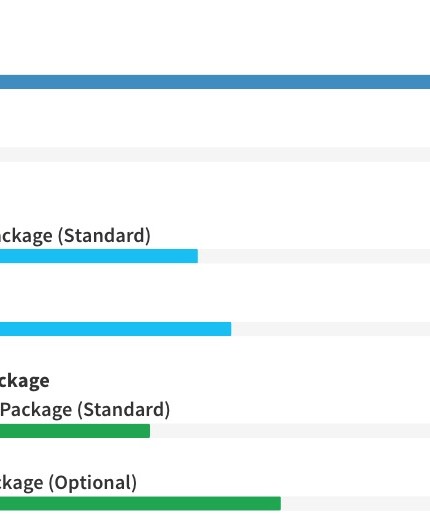Click gray remainder of longer light blue bar
This screenshot has width=430, height=523.
[x=331, y=329]
